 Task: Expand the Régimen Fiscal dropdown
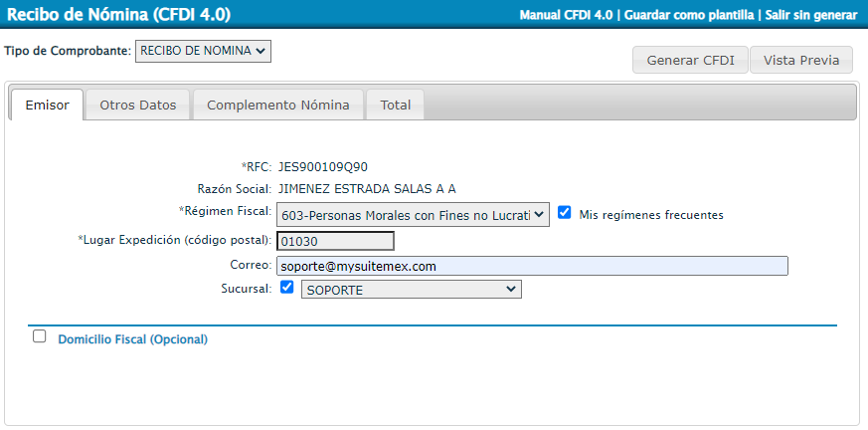pyautogui.click(x=412, y=214)
